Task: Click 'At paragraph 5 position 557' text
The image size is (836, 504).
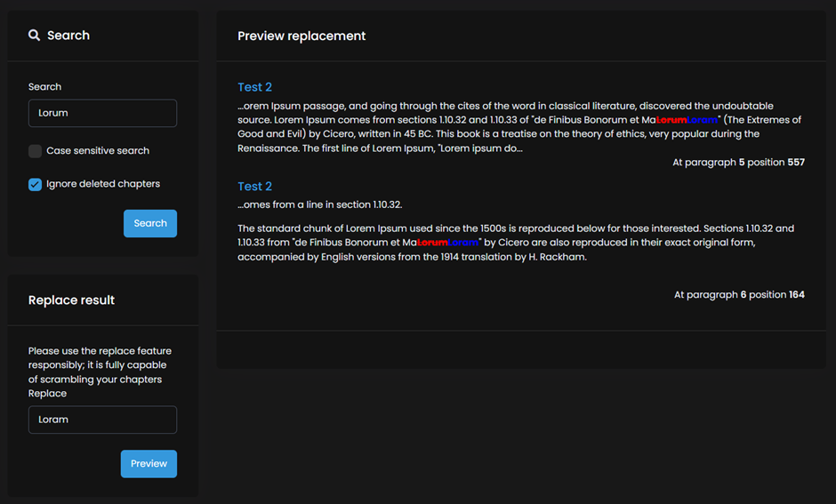Action: 738,162
